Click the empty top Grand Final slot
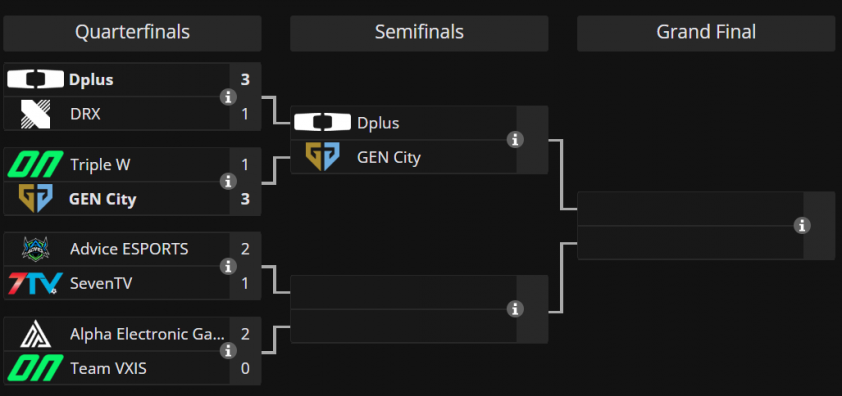The height and width of the screenshot is (396, 842). pos(690,208)
